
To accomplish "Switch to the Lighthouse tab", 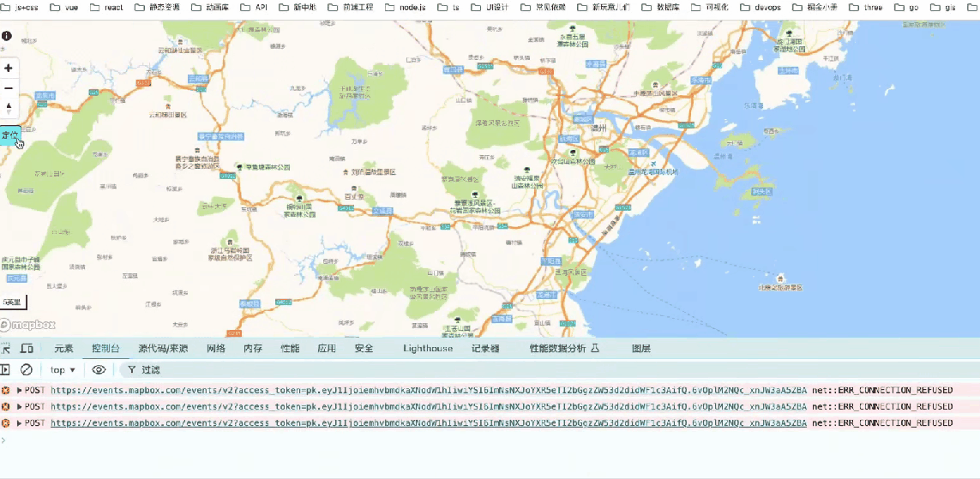I will [x=428, y=349].
